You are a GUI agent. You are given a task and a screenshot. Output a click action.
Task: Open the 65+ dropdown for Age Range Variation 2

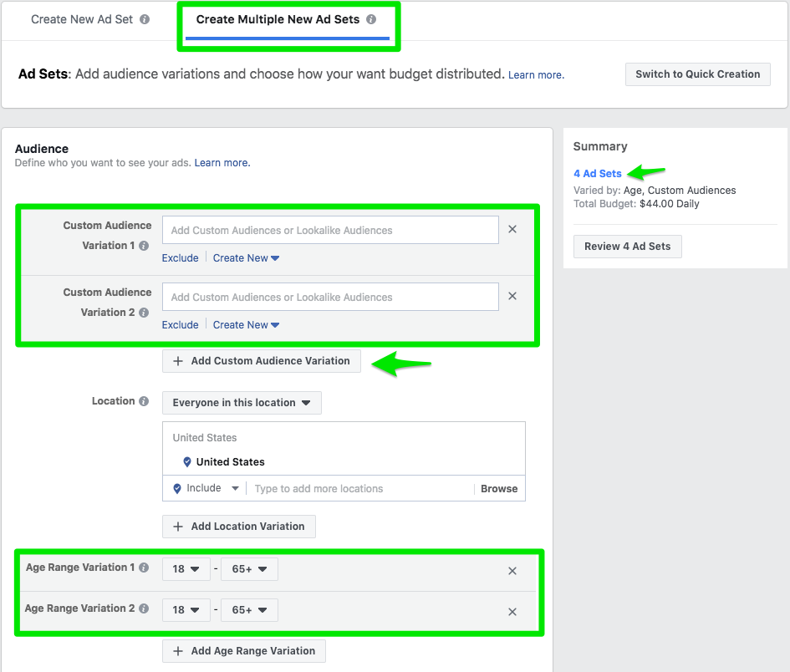coord(249,609)
